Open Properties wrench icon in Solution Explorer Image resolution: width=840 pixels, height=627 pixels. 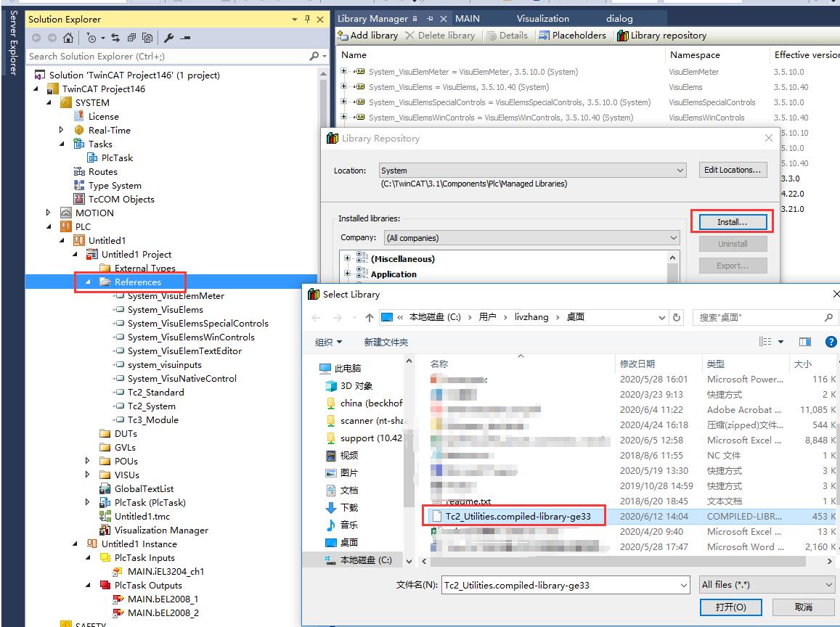pos(168,38)
